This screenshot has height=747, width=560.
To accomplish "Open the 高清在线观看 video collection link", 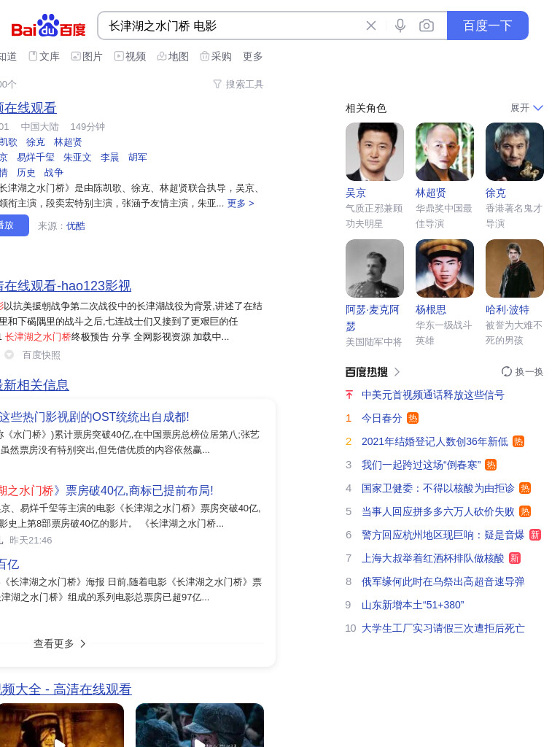I will [x=66, y=689].
